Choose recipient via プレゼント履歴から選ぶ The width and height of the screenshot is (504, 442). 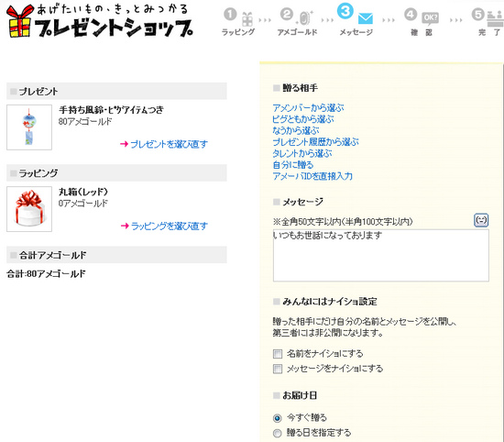315,142
